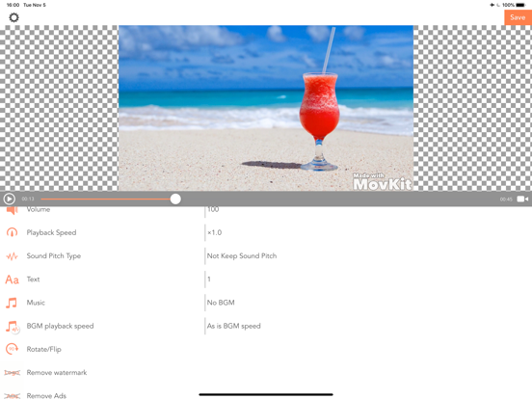Select the Remove Ads option
Image resolution: width=532 pixels, height=399 pixels.
pos(46,395)
